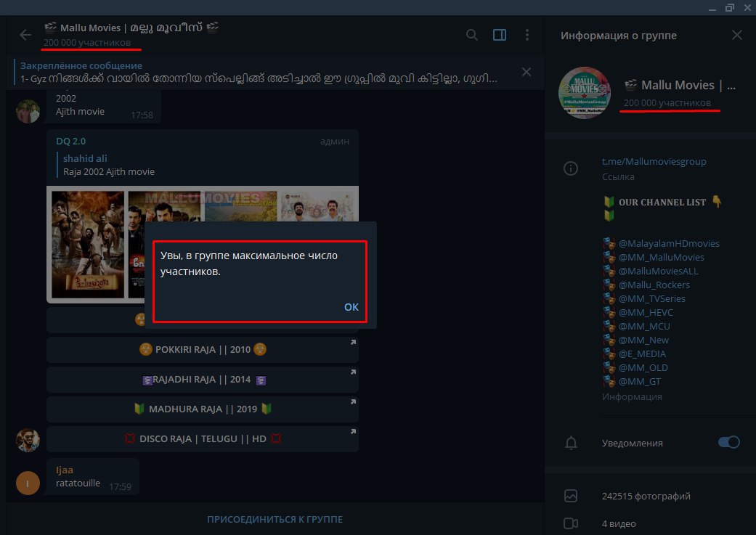This screenshot has width=756, height=535.
Task: Open the @MalayalamHDmovies channel link
Action: tap(669, 243)
